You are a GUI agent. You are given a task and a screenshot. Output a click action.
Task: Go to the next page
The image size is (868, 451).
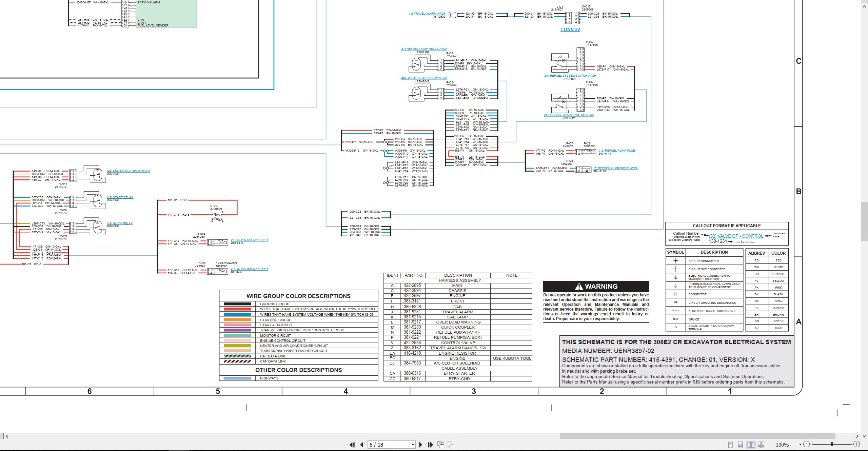(x=421, y=445)
